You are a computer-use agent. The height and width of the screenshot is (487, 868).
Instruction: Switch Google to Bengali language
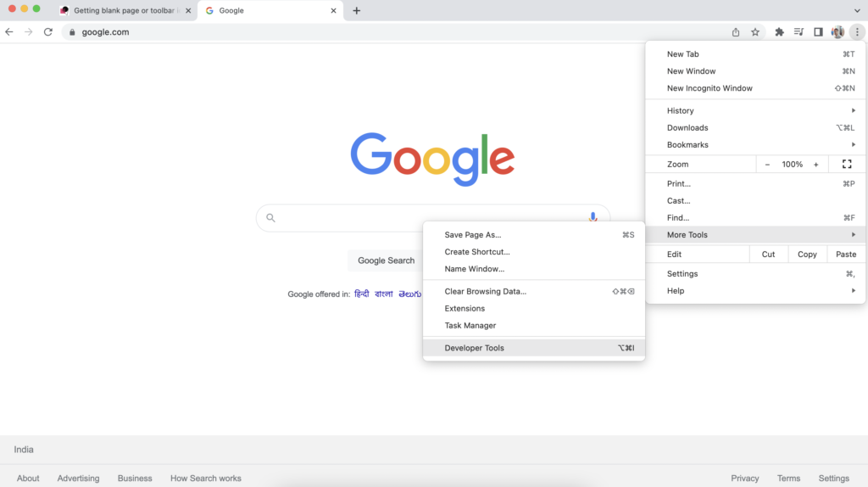[384, 294]
